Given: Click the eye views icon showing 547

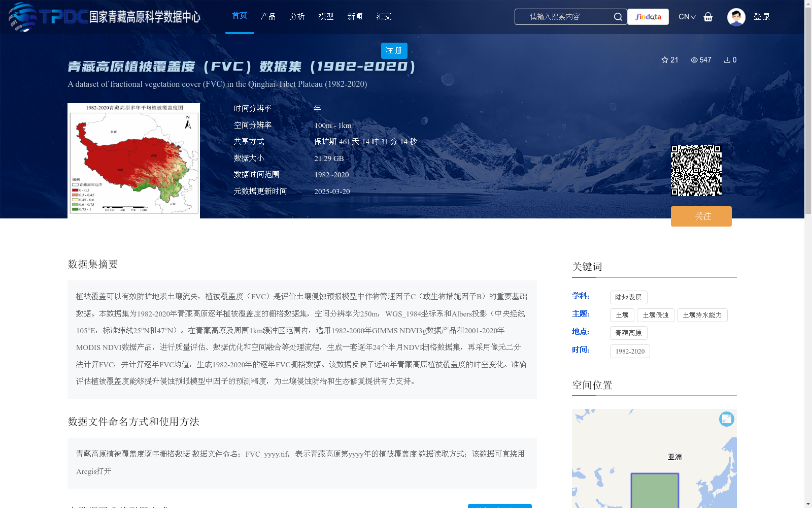Looking at the screenshot, I should coord(694,60).
